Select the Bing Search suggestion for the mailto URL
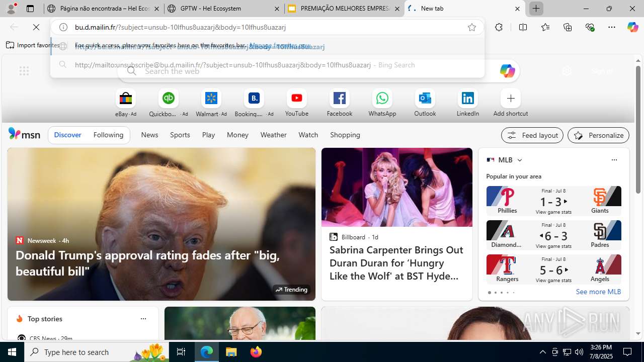This screenshot has height=362, width=644. [268, 65]
